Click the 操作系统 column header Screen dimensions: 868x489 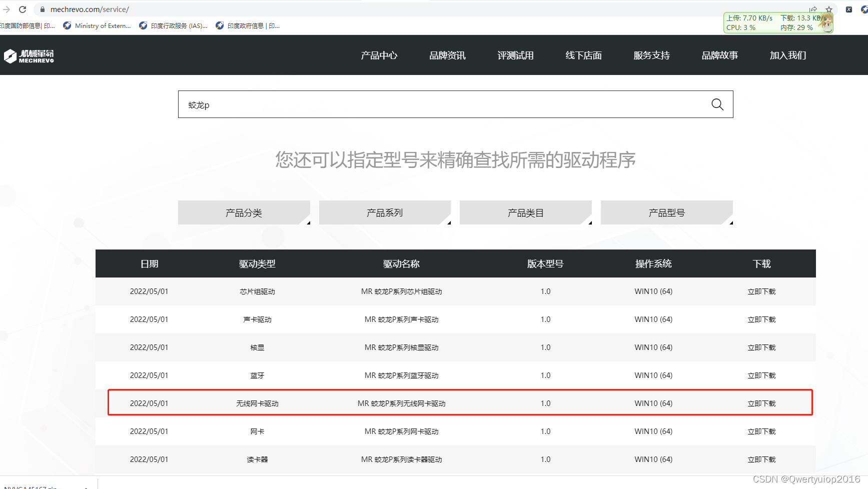point(653,264)
